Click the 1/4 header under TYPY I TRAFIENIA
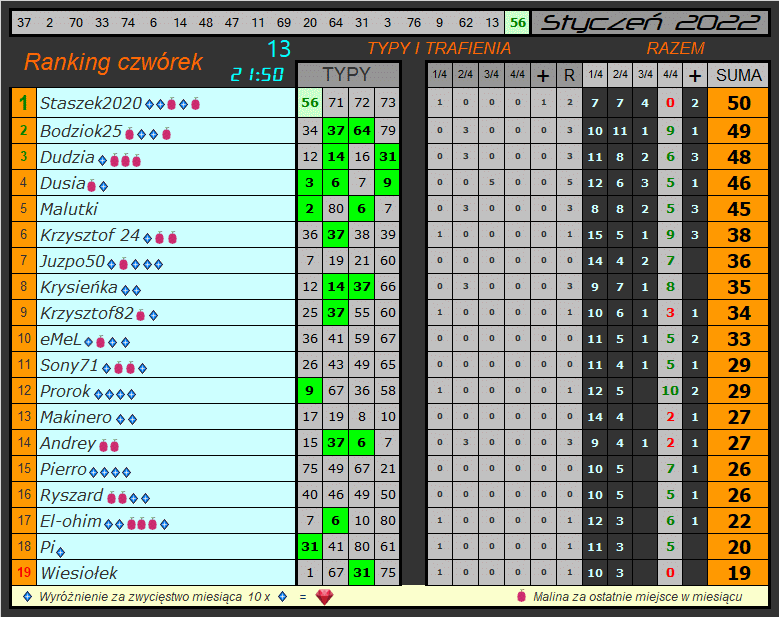This screenshot has width=779, height=617. (440, 76)
